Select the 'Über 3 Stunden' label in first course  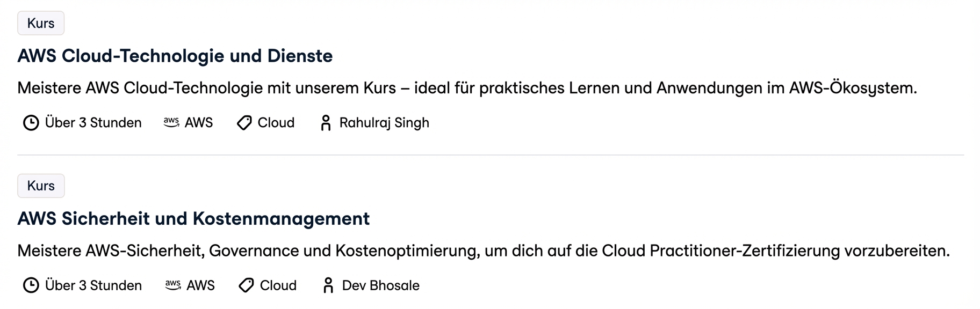[92, 123]
